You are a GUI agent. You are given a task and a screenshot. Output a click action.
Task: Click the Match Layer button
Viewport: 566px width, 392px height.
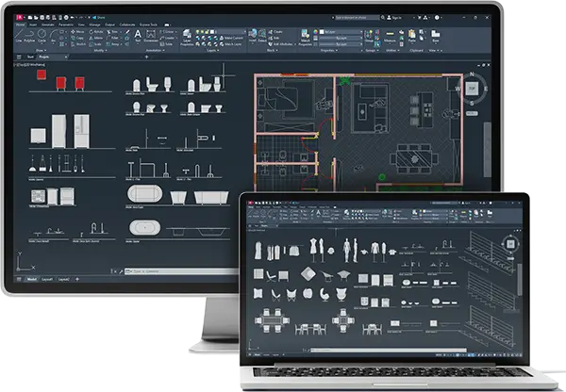230,44
